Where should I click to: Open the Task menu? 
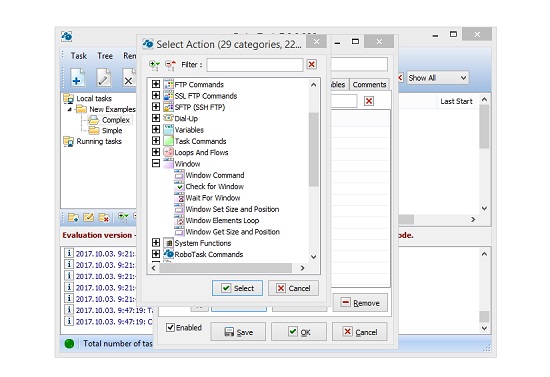pyautogui.click(x=79, y=56)
